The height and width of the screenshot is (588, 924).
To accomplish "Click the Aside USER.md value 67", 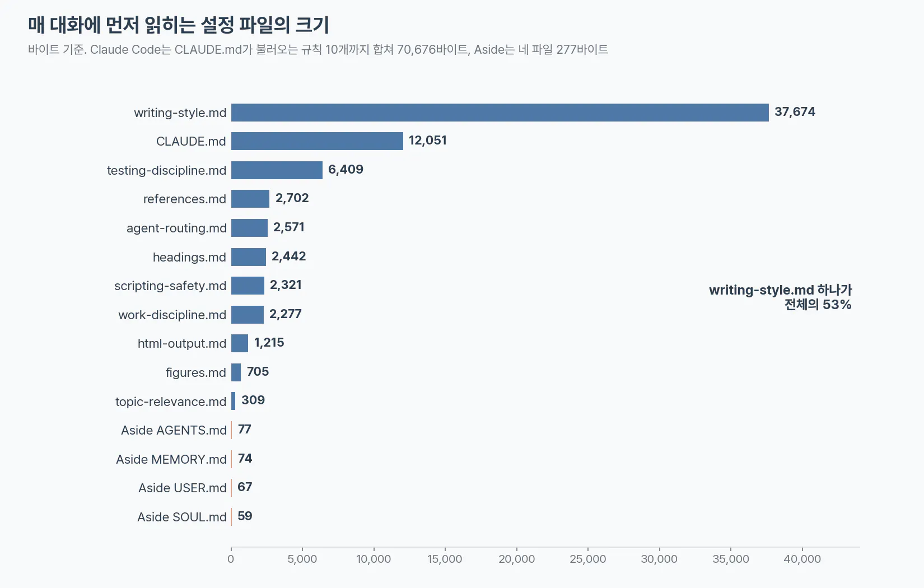I will (x=245, y=487).
